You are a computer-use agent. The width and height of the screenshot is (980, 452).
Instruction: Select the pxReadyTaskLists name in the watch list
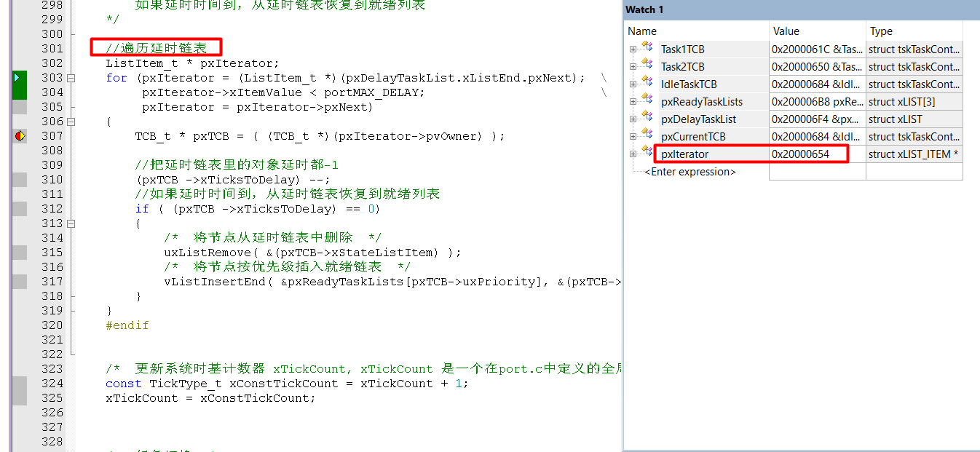point(702,102)
